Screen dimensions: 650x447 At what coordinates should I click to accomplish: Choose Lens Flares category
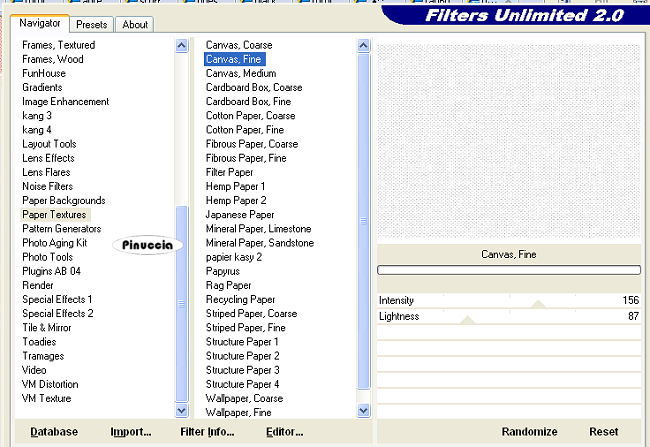click(46, 172)
